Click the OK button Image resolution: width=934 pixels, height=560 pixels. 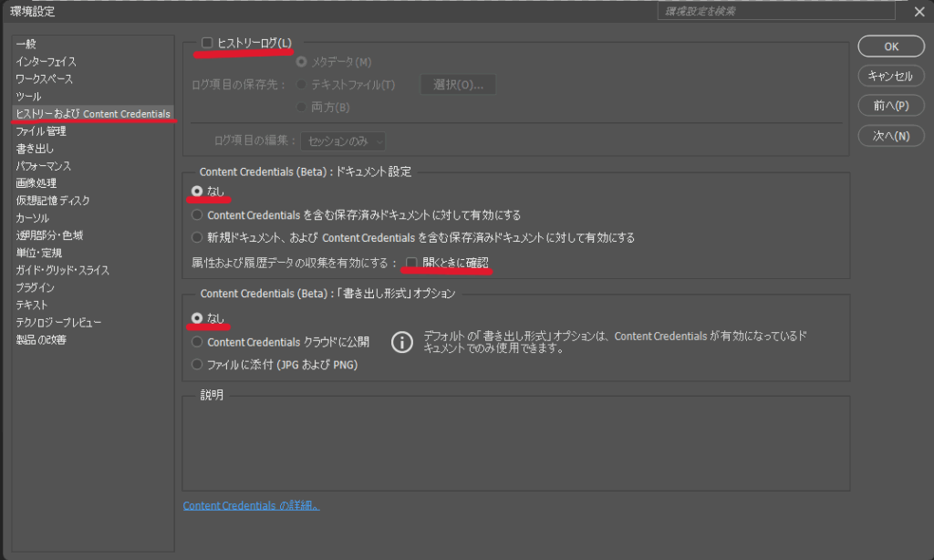(891, 47)
